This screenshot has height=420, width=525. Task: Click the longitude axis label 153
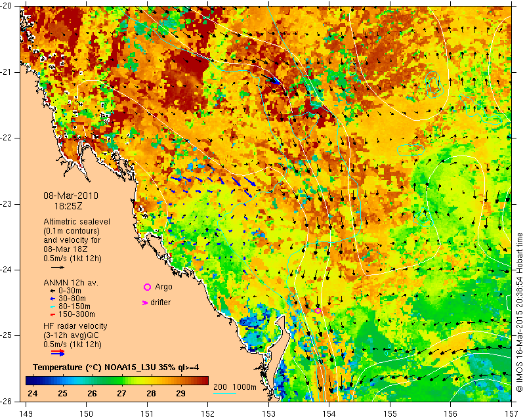(x=268, y=414)
